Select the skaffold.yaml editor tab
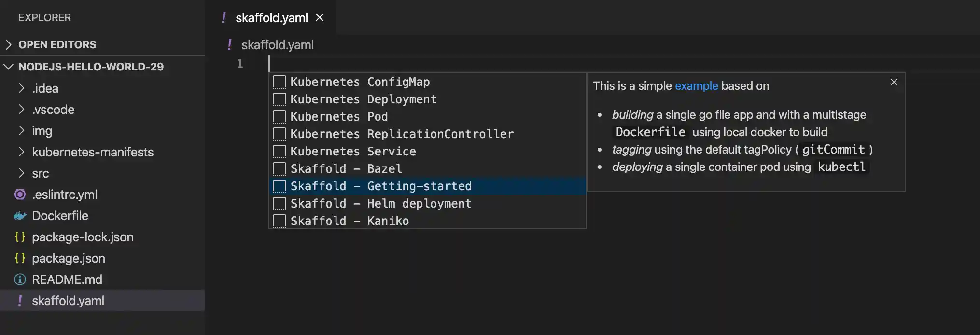Screen dimensions: 980x335 pos(272,17)
